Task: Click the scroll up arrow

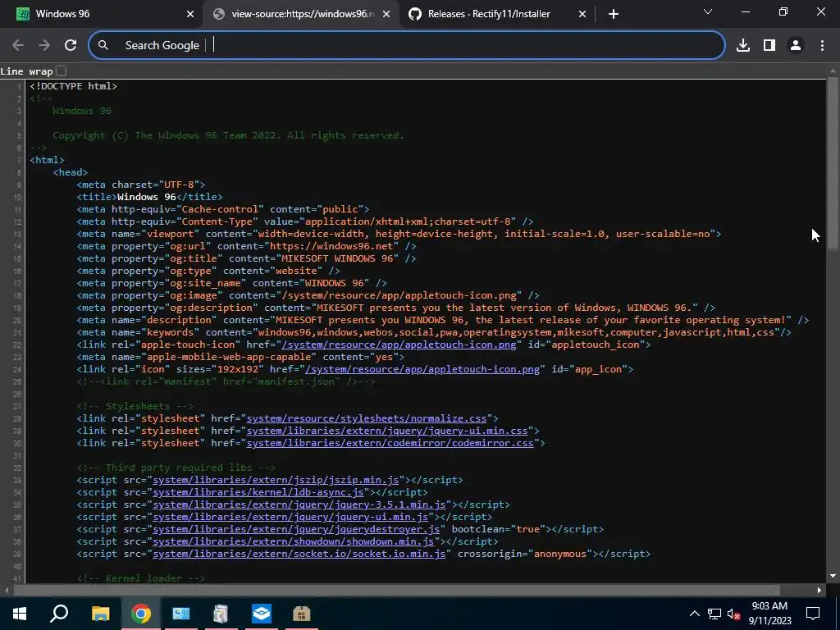Action: point(833,71)
